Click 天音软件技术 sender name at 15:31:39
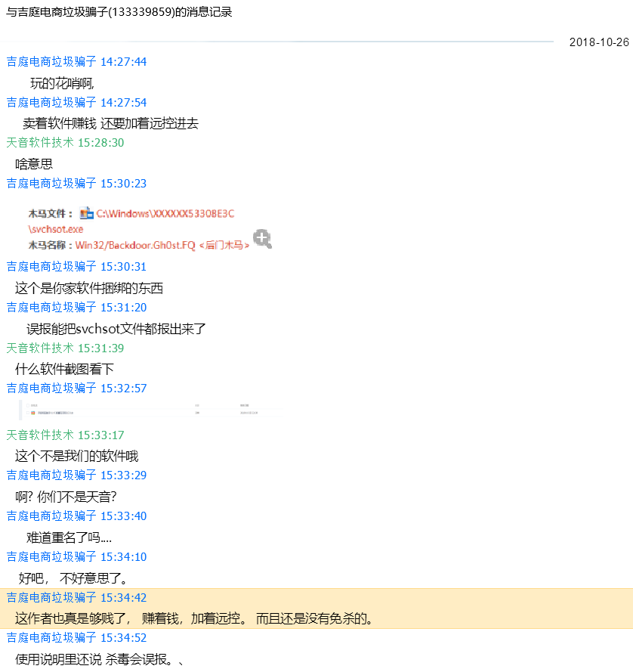The width and height of the screenshot is (633, 672). coord(40,348)
